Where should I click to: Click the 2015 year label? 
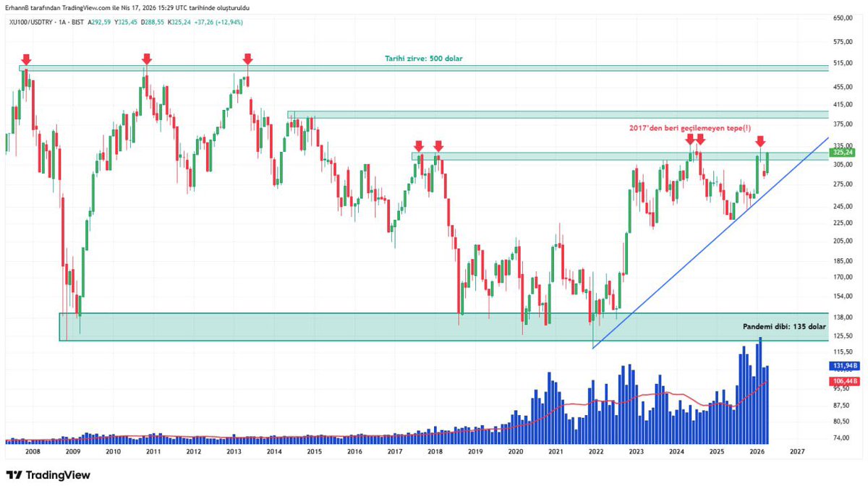tap(314, 451)
